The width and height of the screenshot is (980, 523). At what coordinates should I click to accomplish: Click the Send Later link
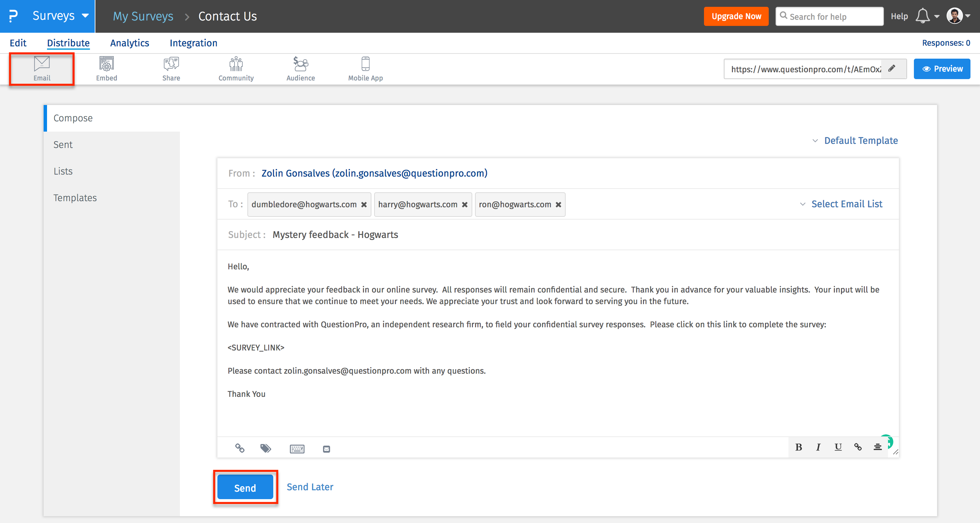coord(310,487)
